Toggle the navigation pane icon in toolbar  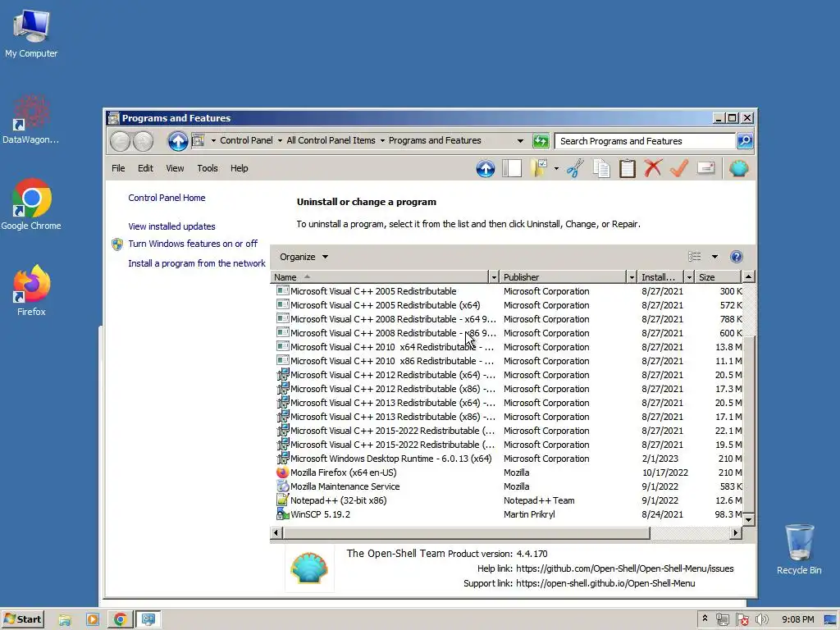click(512, 169)
